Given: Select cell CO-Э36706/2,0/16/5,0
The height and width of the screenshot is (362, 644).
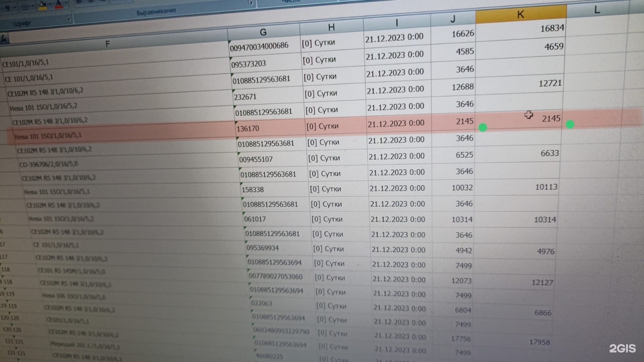Looking at the screenshot, I should coord(128,162).
